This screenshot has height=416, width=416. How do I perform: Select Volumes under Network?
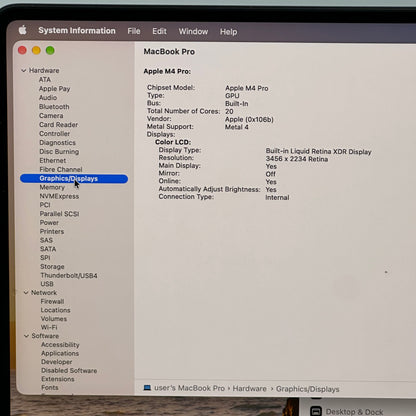54,319
